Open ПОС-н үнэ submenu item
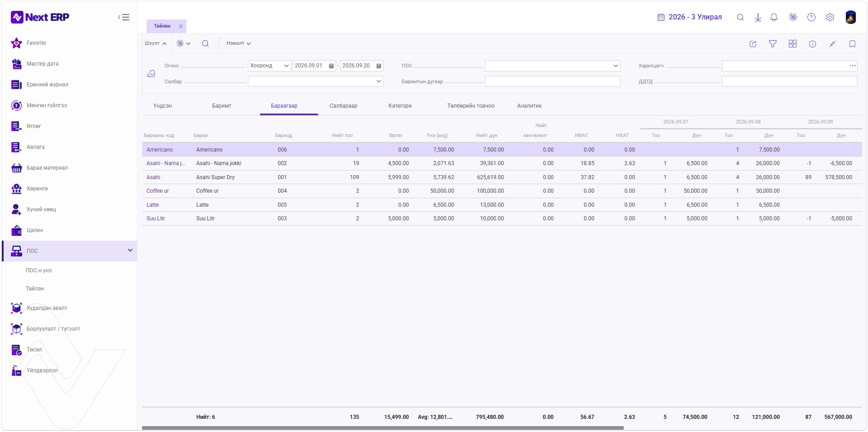The width and height of the screenshot is (868, 432). (39, 271)
